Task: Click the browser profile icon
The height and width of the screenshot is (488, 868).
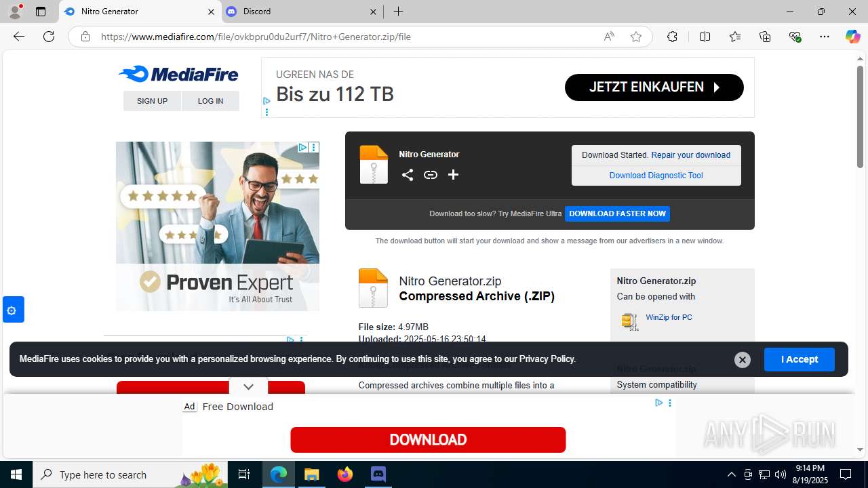Action: click(15, 12)
